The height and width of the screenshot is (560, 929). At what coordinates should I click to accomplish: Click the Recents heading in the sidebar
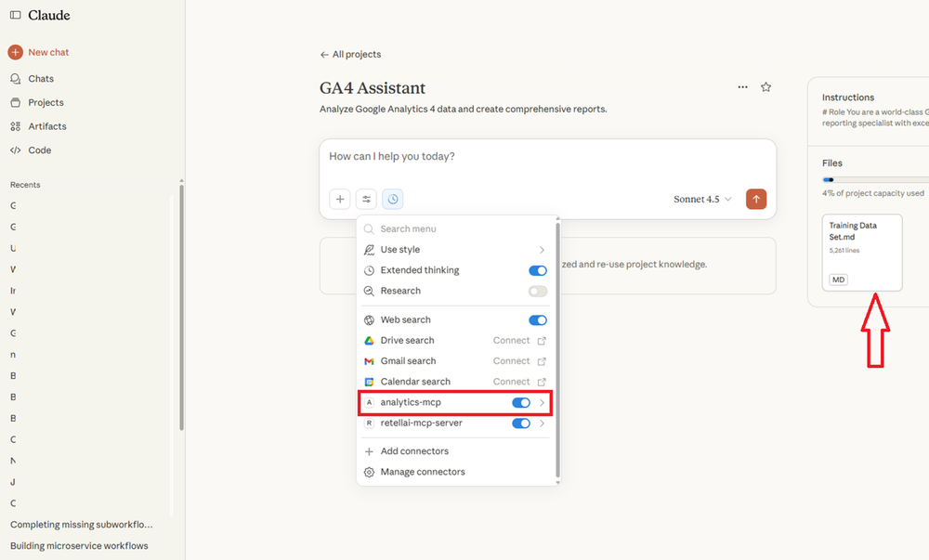tap(25, 185)
